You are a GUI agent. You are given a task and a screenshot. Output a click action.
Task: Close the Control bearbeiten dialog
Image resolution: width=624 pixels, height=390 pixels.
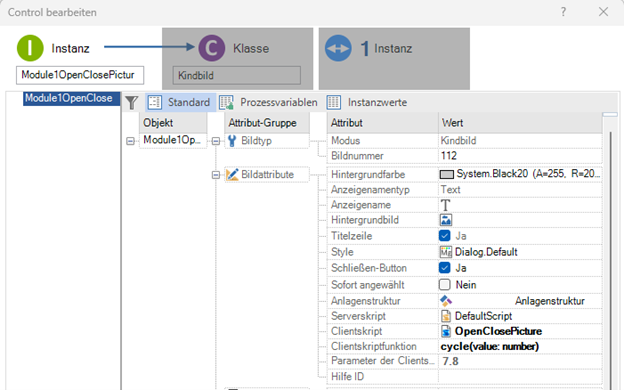pos(603,12)
